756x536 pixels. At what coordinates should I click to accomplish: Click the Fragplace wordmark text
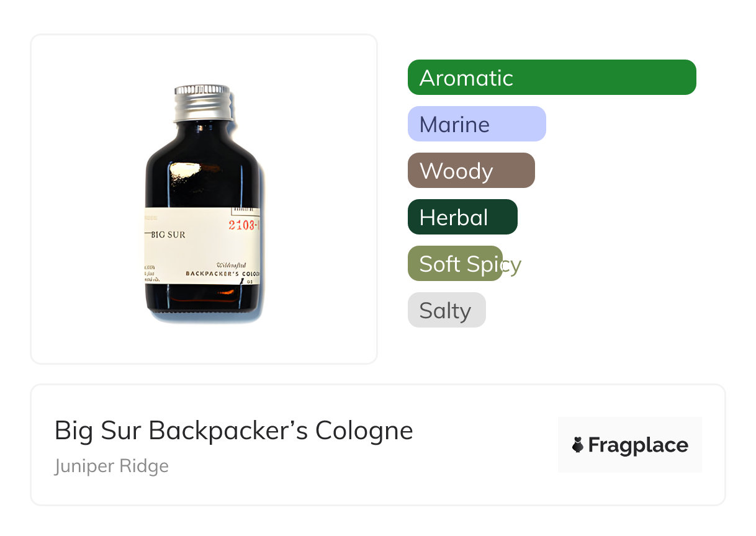(x=638, y=445)
